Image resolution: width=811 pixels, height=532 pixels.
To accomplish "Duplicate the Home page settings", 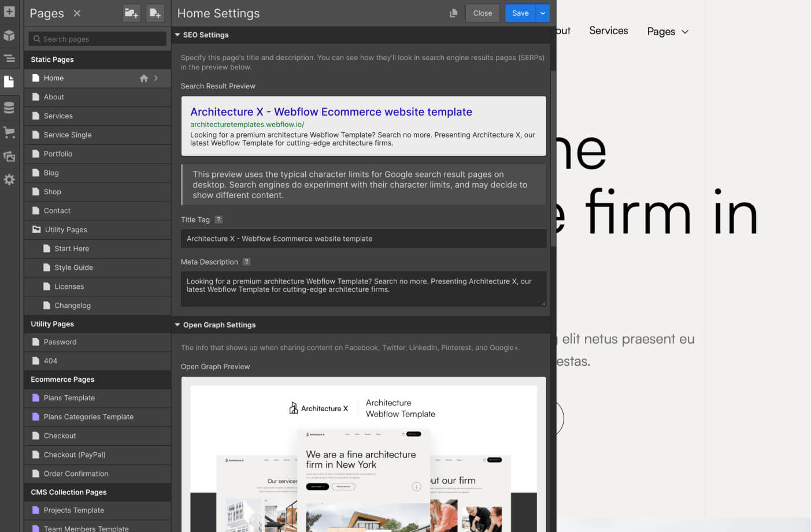I will click(x=454, y=13).
